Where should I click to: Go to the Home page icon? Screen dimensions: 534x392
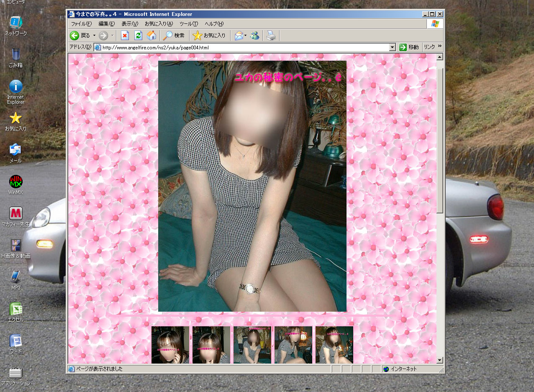click(151, 36)
